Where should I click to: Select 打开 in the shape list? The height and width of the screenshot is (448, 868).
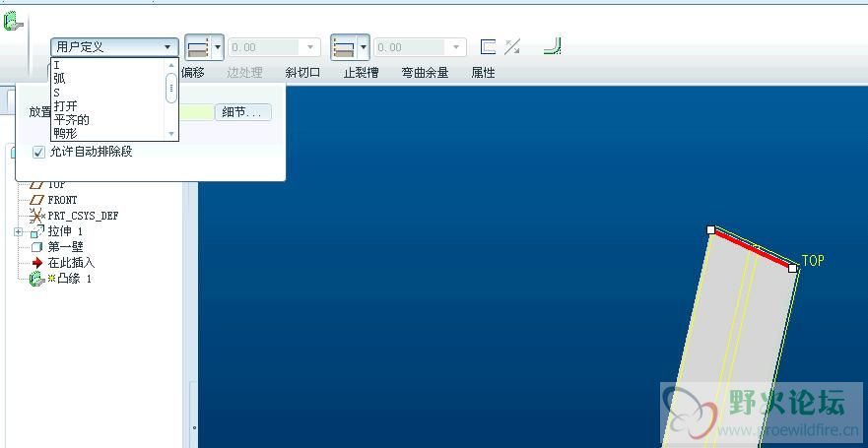tap(65, 105)
